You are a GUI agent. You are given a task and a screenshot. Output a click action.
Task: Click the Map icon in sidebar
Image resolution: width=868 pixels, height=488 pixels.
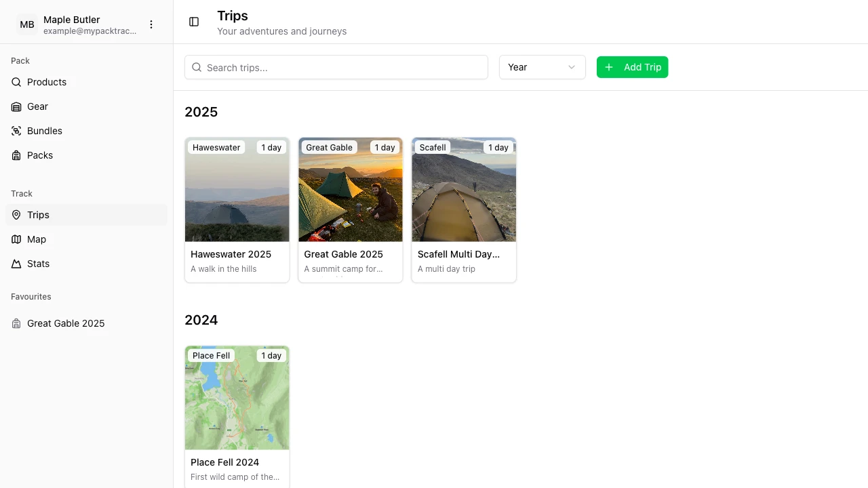coord(16,239)
